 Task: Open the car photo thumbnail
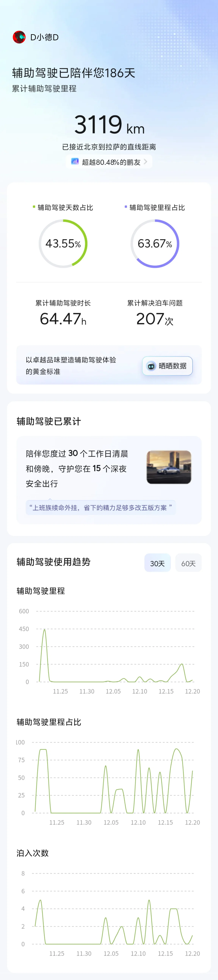coord(169,467)
